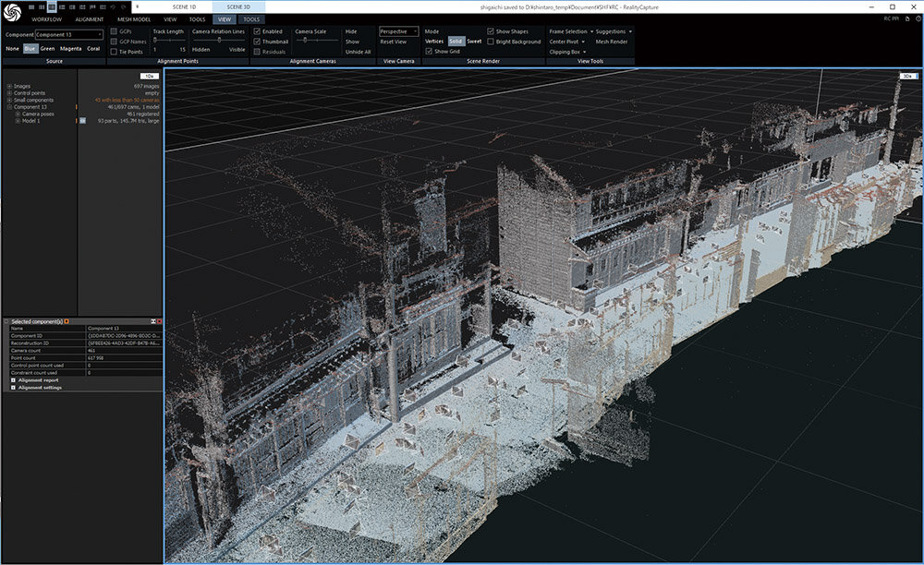Image resolution: width=924 pixels, height=565 pixels.
Task: Click the undo arrow icon
Action: [113, 7]
